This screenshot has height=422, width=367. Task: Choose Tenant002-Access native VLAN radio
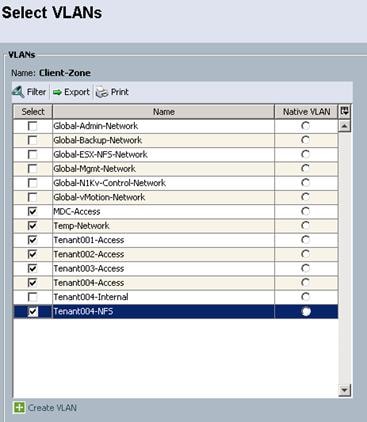(x=306, y=254)
